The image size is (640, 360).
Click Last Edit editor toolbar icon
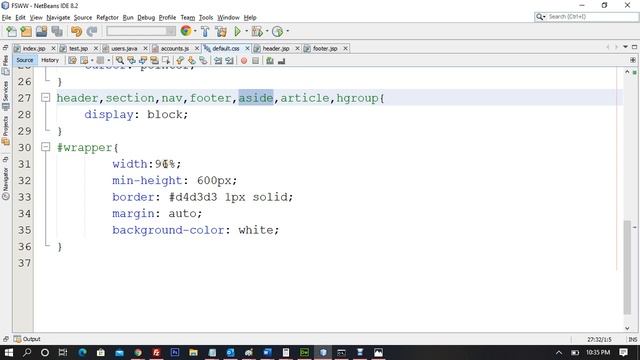[72, 60]
